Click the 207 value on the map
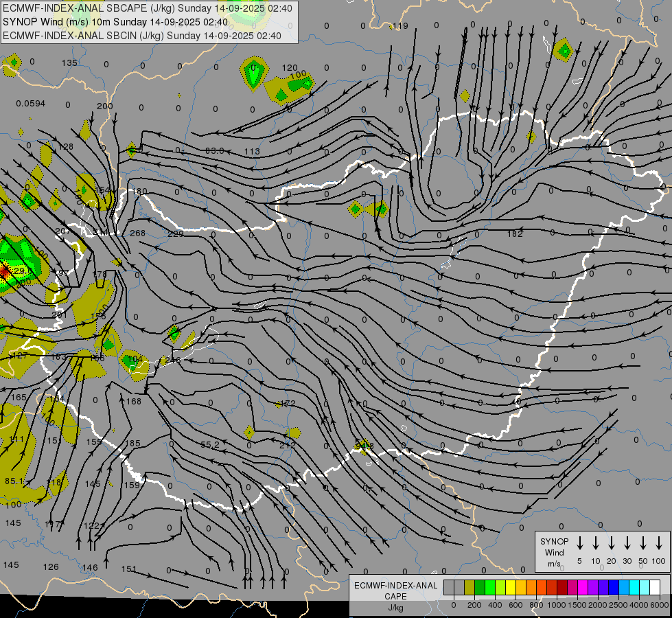672x618 pixels. pos(62,231)
